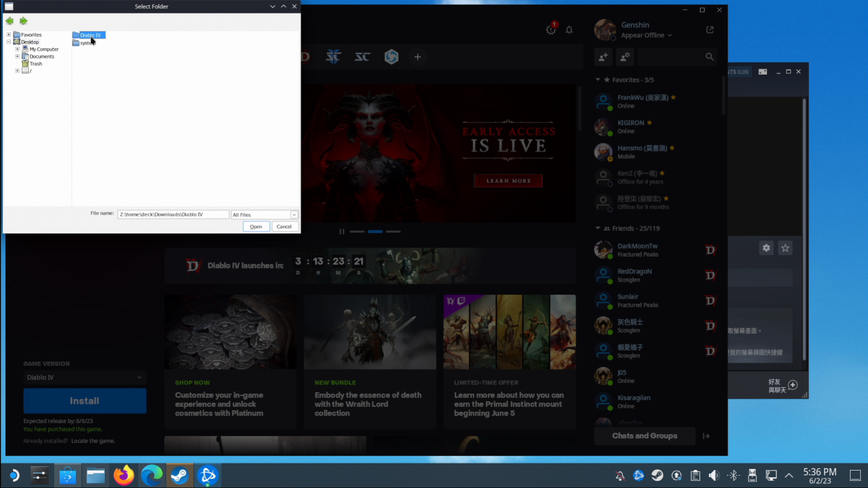Launch Firefox from the taskbar

coord(124,476)
